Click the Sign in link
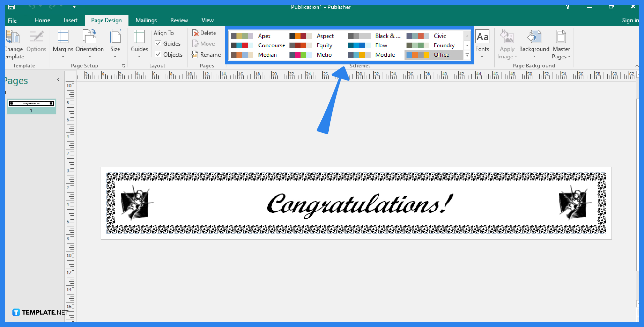 pos(630,20)
